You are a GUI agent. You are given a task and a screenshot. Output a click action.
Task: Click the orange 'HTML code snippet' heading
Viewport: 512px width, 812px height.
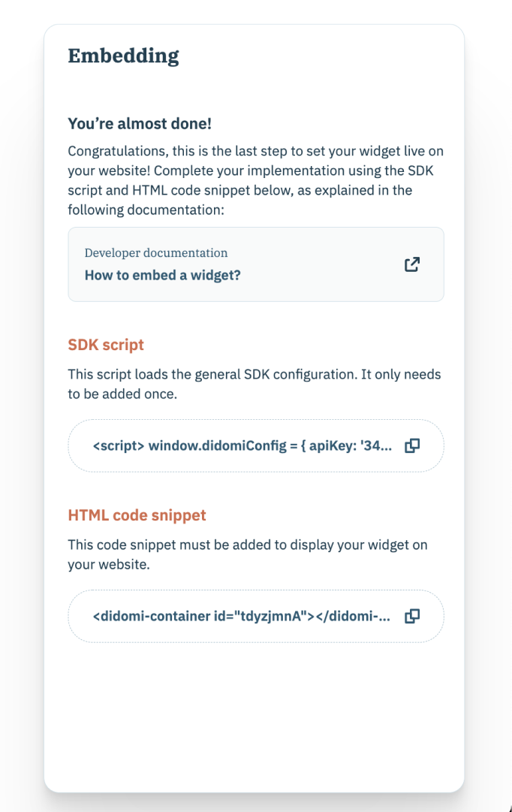click(x=137, y=515)
